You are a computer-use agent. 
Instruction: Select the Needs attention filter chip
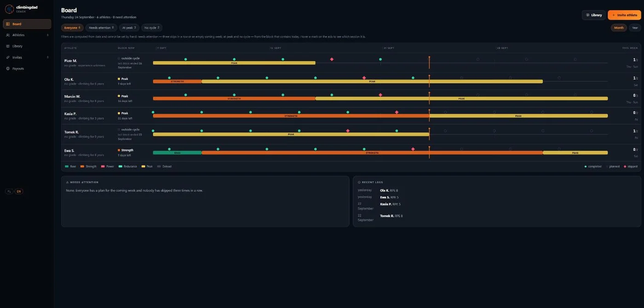point(101,28)
